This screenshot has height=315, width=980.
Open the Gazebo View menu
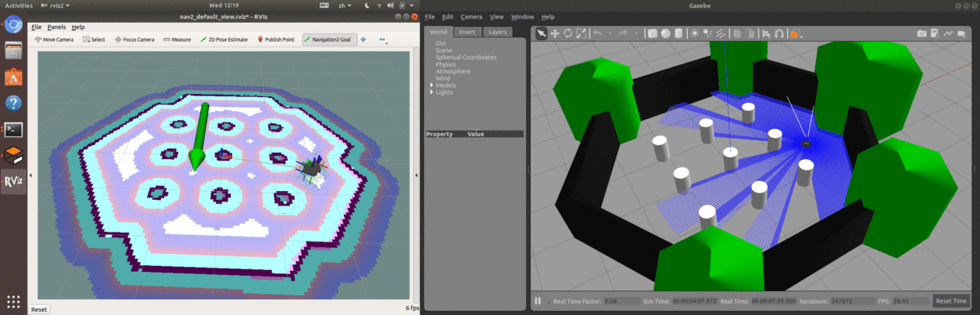[497, 16]
